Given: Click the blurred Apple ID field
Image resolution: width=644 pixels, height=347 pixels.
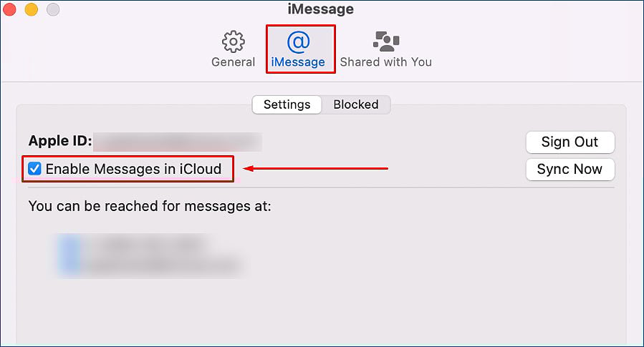Looking at the screenshot, I should point(178,142).
